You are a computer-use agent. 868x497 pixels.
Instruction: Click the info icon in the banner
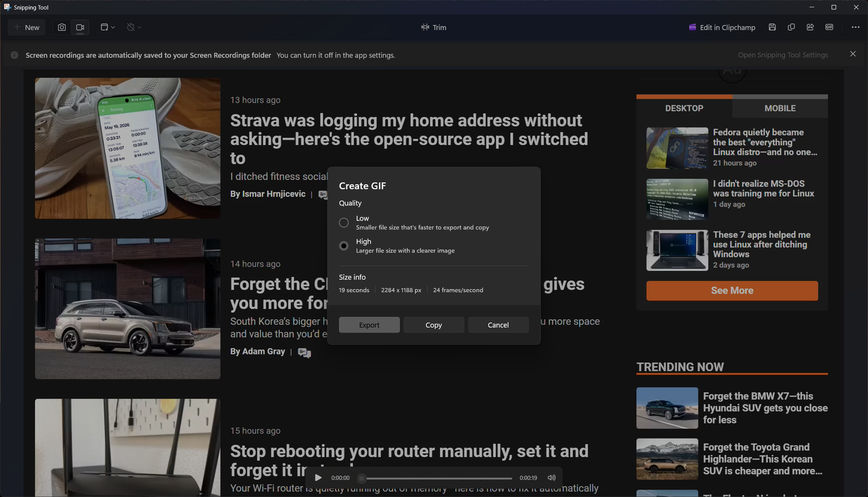pyautogui.click(x=14, y=55)
